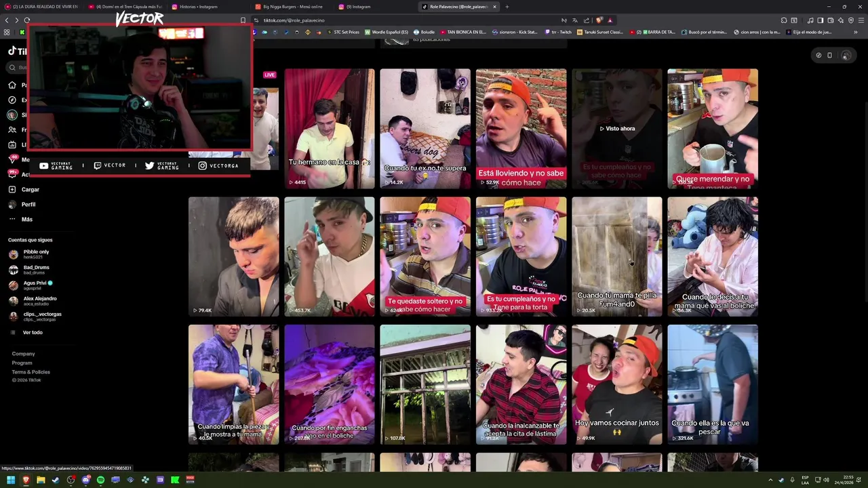Image resolution: width=868 pixels, height=488 pixels.
Task: Open the 'Visto ahora' video thumbnail
Action: pyautogui.click(x=617, y=129)
